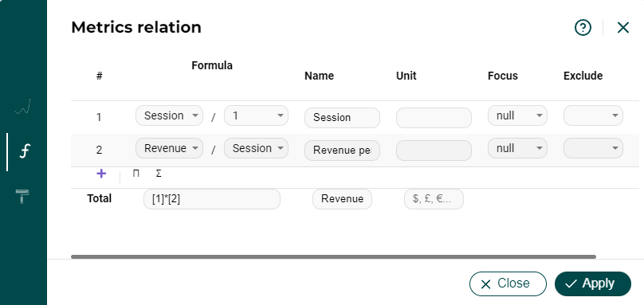Expand row 2 Revenue numerator dropdown
The width and height of the screenshot is (644, 305).
click(x=169, y=148)
